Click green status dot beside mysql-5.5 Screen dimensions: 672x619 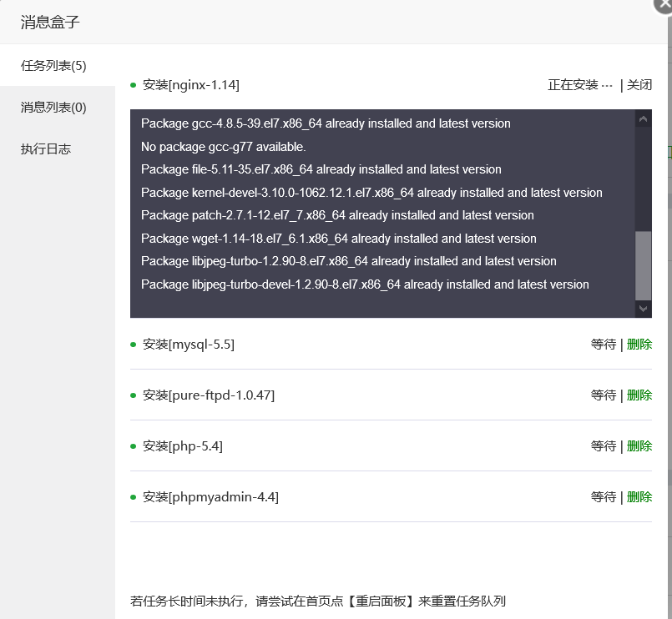point(134,345)
